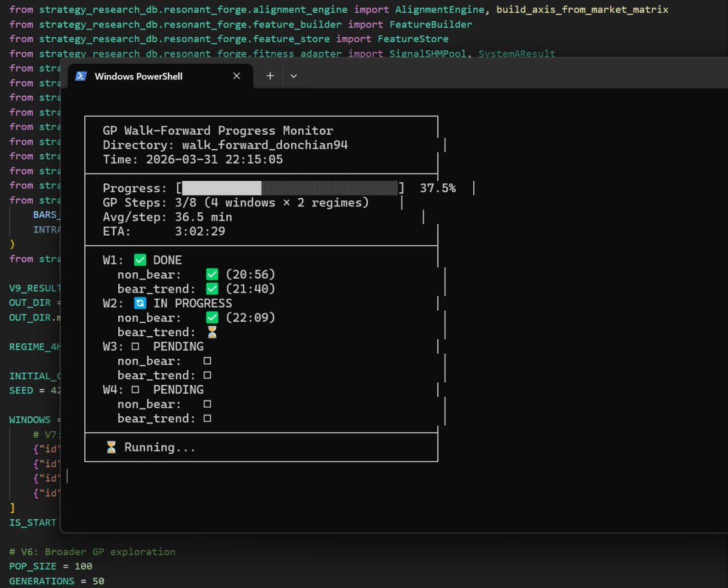Click the PowerShell icon in tab

point(81,76)
